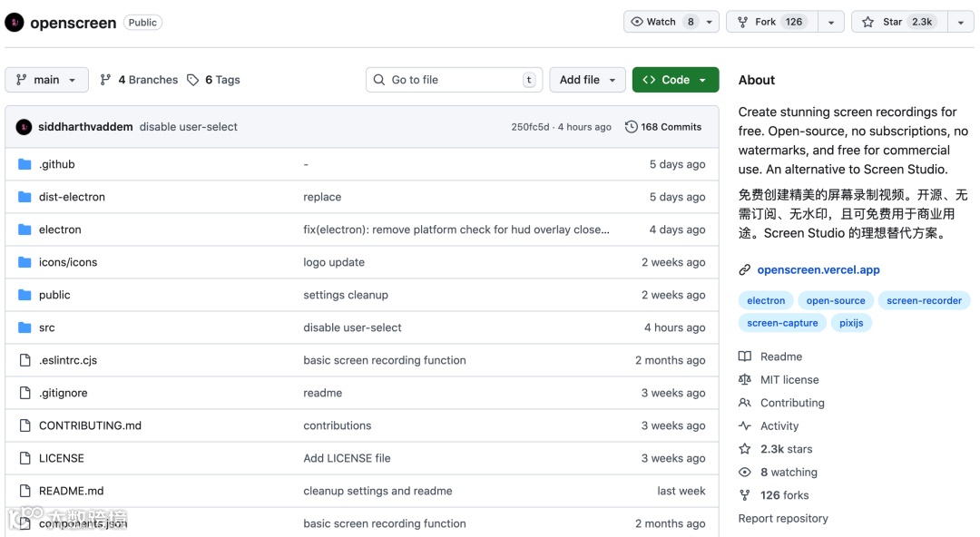Click the README.md file icon

pyautogui.click(x=25, y=491)
